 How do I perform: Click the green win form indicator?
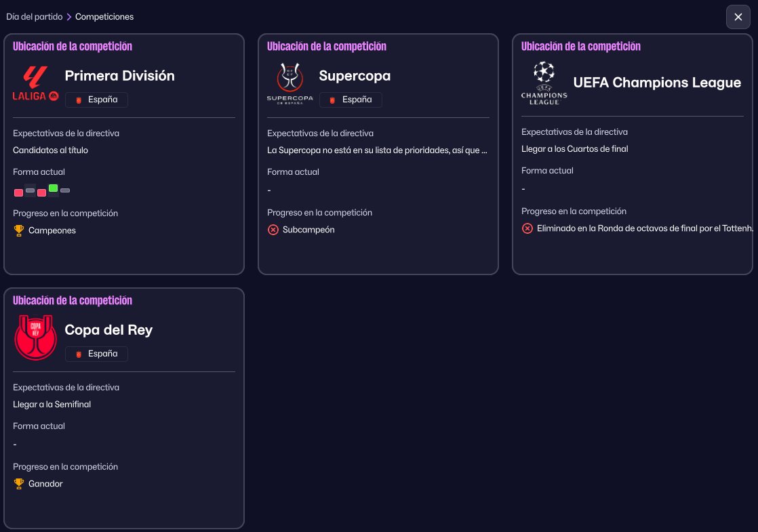pos(53,188)
